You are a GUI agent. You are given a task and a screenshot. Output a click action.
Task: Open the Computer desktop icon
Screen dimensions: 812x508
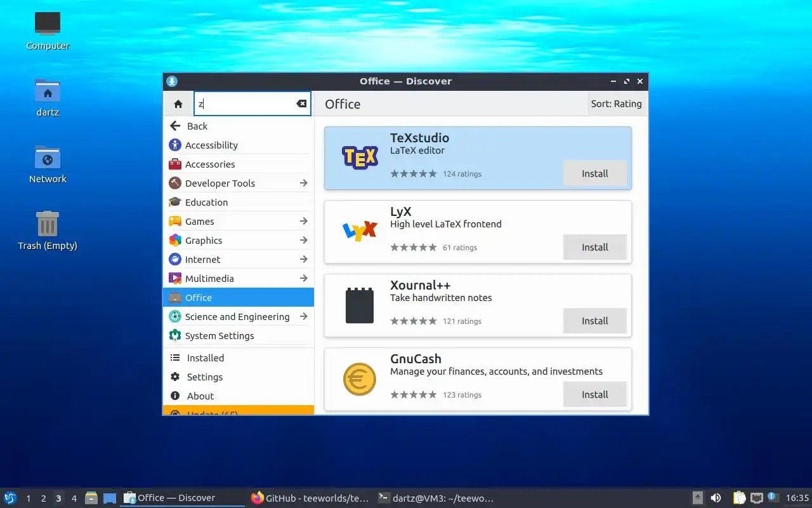click(48, 23)
